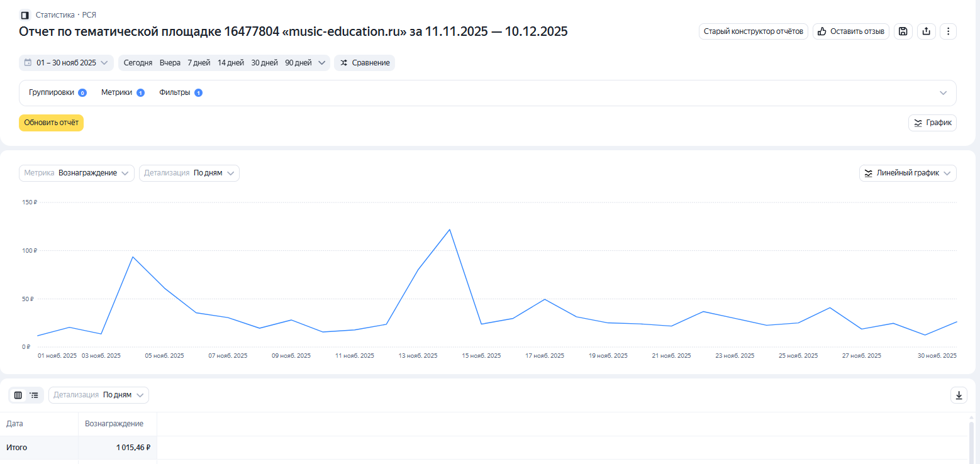
Task: Click the Statistics logo icon in breadcrumb
Action: pyautogui.click(x=25, y=14)
